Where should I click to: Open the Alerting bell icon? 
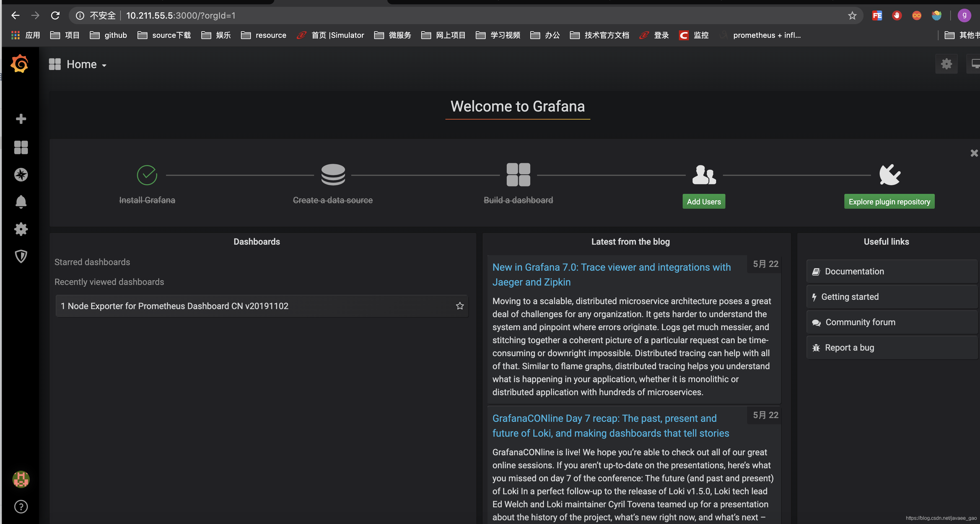21,202
